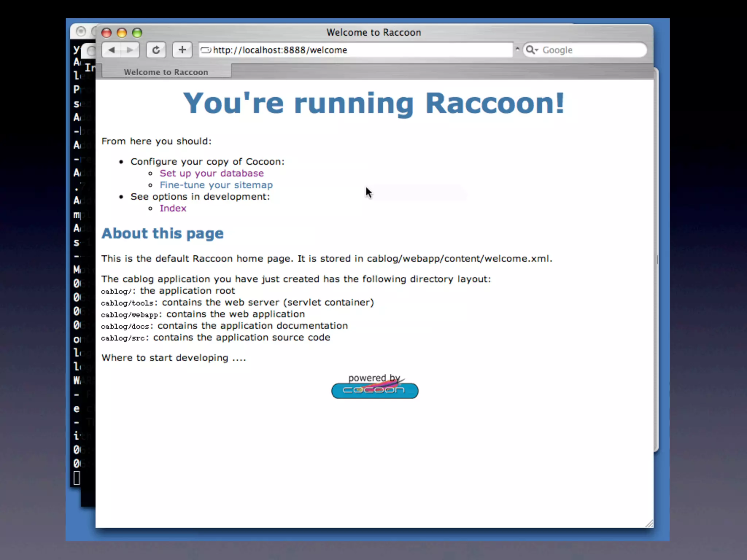747x560 pixels.
Task: Click the green zoom window button
Action: click(x=137, y=33)
